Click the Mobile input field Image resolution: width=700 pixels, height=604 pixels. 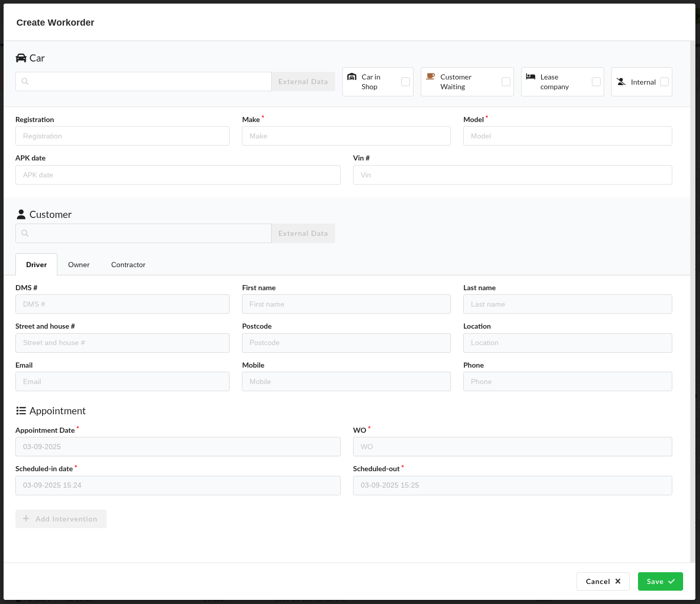346,381
